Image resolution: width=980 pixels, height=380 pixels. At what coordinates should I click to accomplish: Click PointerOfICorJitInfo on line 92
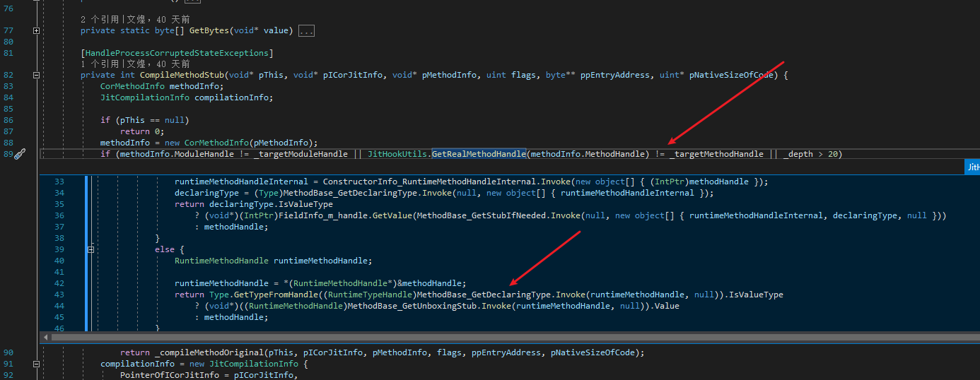170,375
